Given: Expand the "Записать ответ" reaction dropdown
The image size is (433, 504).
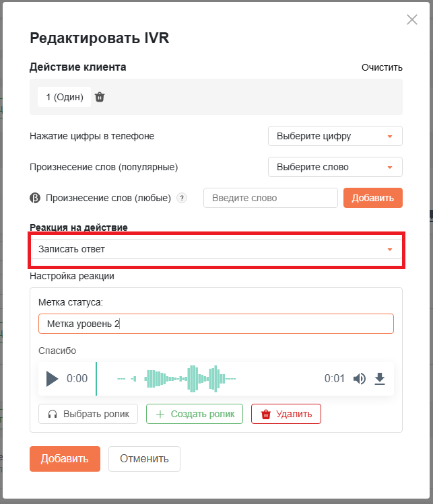Looking at the screenshot, I should click(x=216, y=249).
